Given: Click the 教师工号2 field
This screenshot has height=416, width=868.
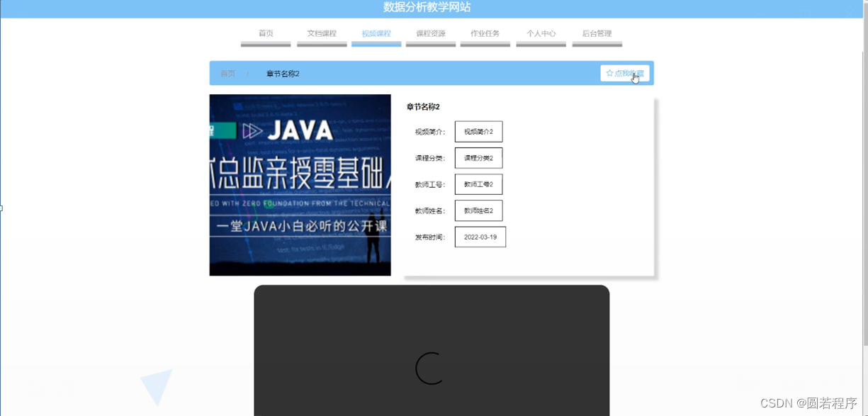Looking at the screenshot, I should click(x=478, y=184).
